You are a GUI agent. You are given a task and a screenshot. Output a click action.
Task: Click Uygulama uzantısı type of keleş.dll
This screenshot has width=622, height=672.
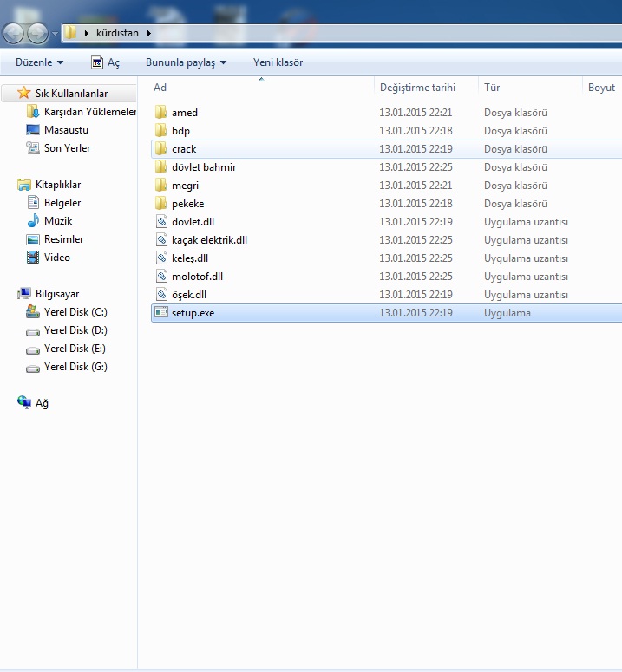pyautogui.click(x=526, y=258)
